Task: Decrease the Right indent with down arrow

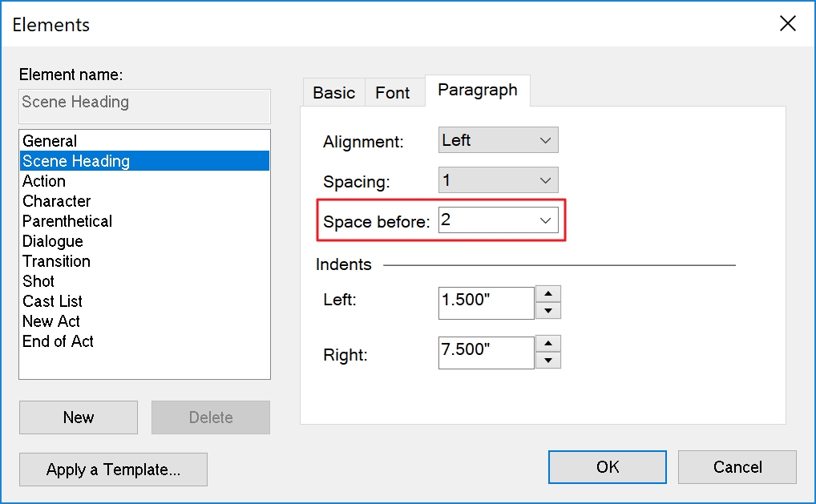Action: (547, 361)
